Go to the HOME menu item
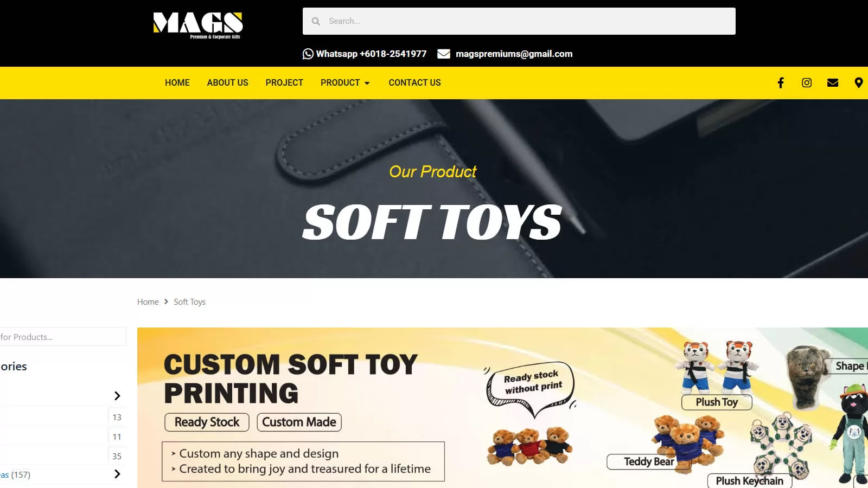The height and width of the screenshot is (488, 868). tap(177, 83)
